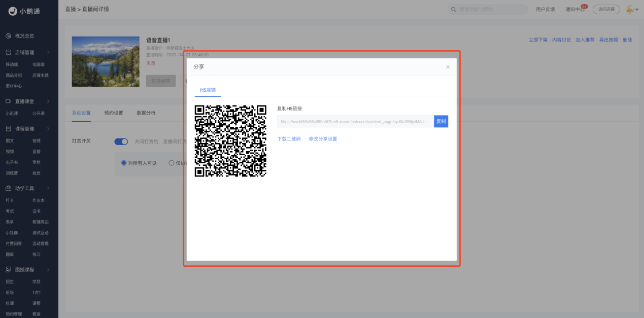Click the blue 复制 button

[441, 122]
